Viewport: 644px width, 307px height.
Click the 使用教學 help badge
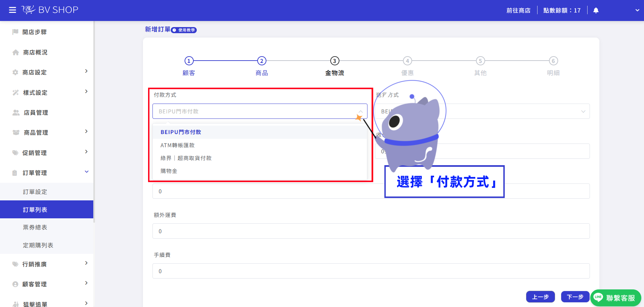(x=184, y=30)
